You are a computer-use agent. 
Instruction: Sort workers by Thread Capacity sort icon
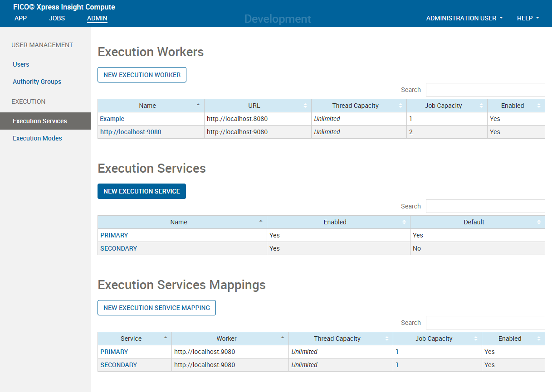[401, 106]
